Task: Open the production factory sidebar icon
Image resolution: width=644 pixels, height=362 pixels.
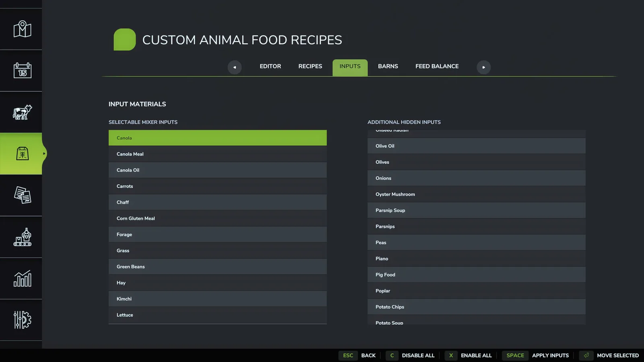Action: 22,237
